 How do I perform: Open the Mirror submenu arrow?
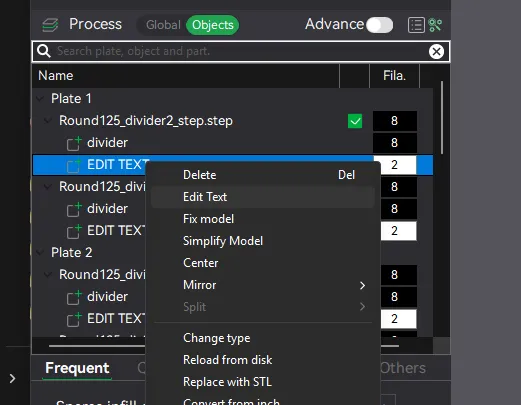tap(362, 285)
